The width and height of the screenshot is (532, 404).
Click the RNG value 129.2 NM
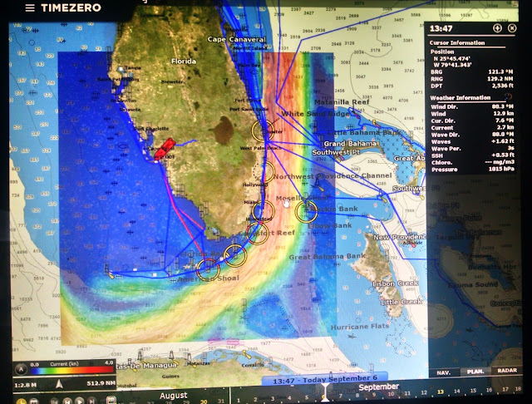click(x=500, y=79)
